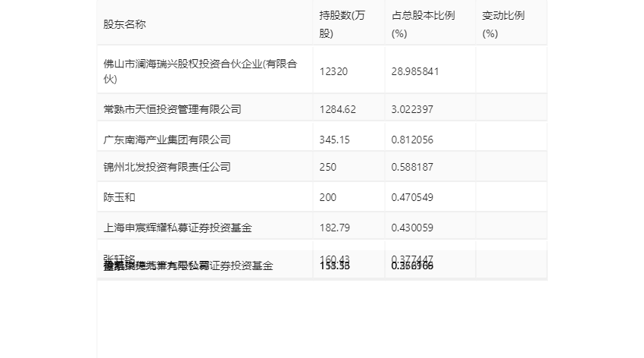Click the percentage 3.022397
The height and width of the screenshot is (358, 644).
(x=412, y=109)
